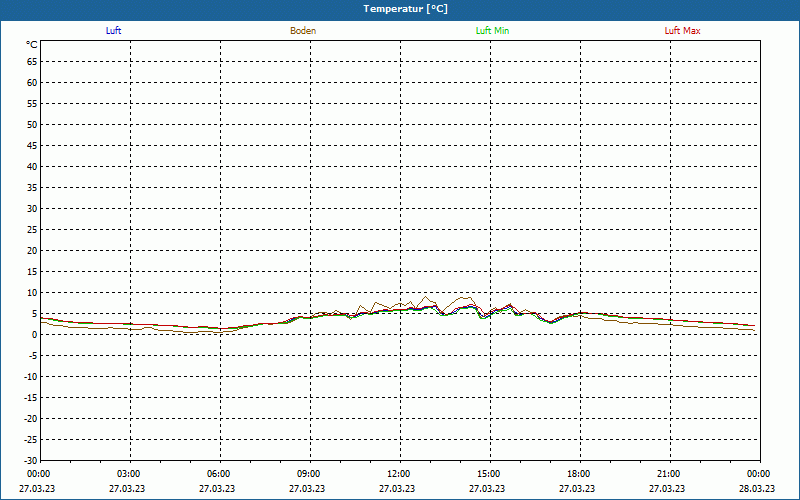
Task: Click the 03:00 time axis label
Action: pos(129,474)
